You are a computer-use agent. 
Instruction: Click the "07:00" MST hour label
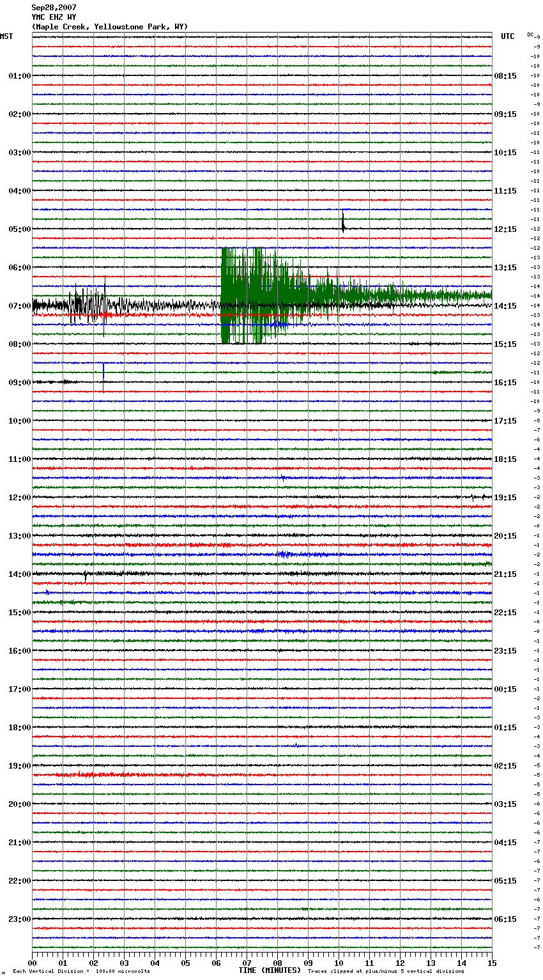(x=20, y=306)
